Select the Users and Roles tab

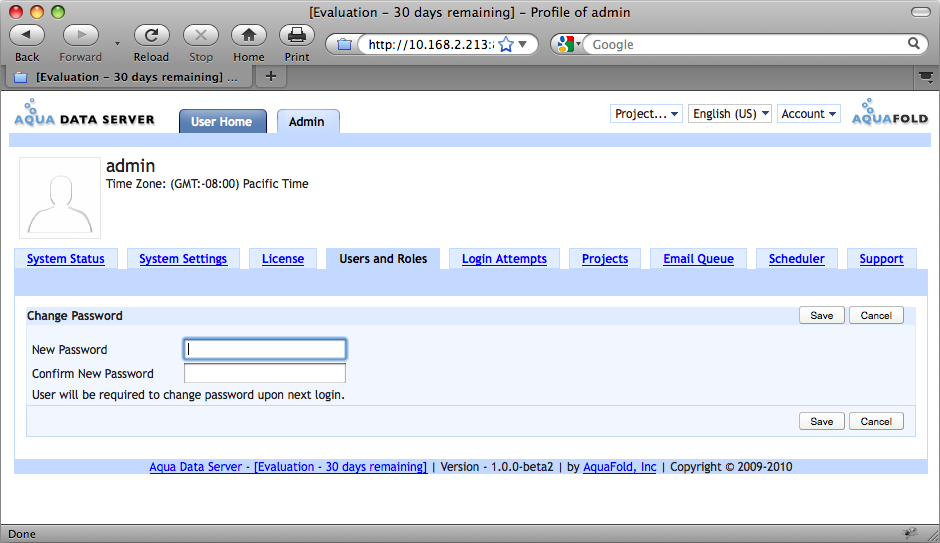tap(383, 259)
